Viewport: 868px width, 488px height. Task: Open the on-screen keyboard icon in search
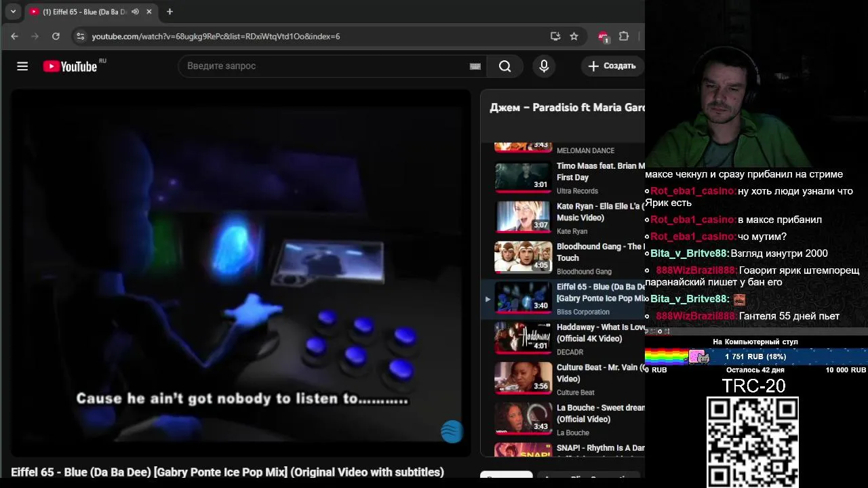pyautogui.click(x=475, y=66)
